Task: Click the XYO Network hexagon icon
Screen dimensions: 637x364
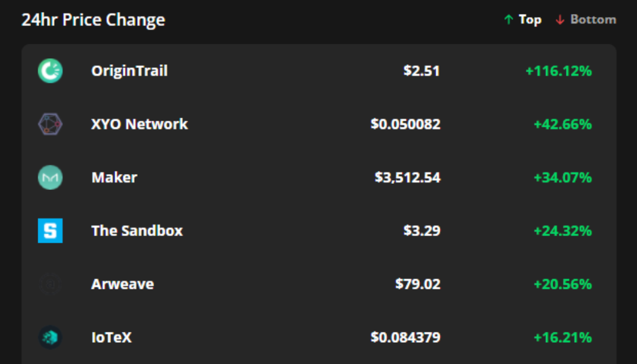Action: click(50, 124)
